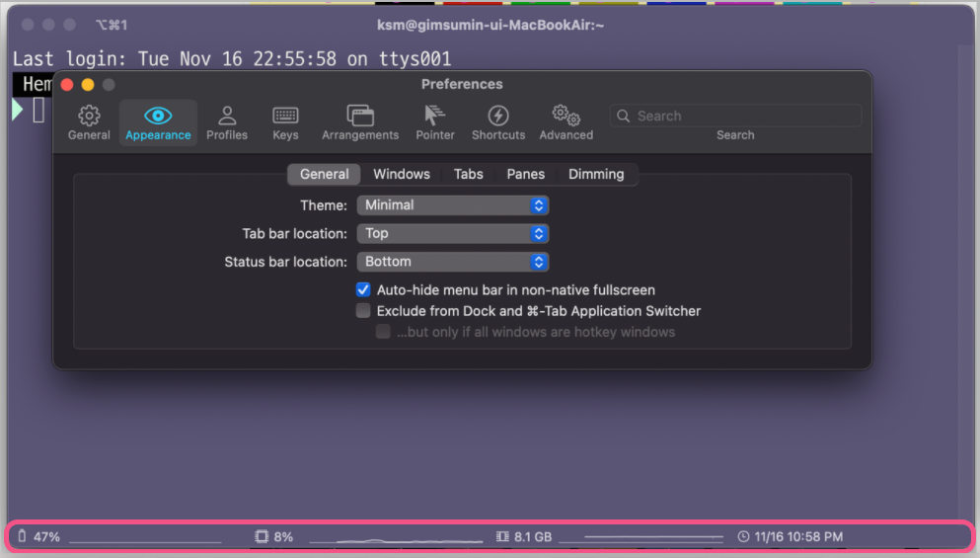Open the Advanced preferences pane

(566, 122)
